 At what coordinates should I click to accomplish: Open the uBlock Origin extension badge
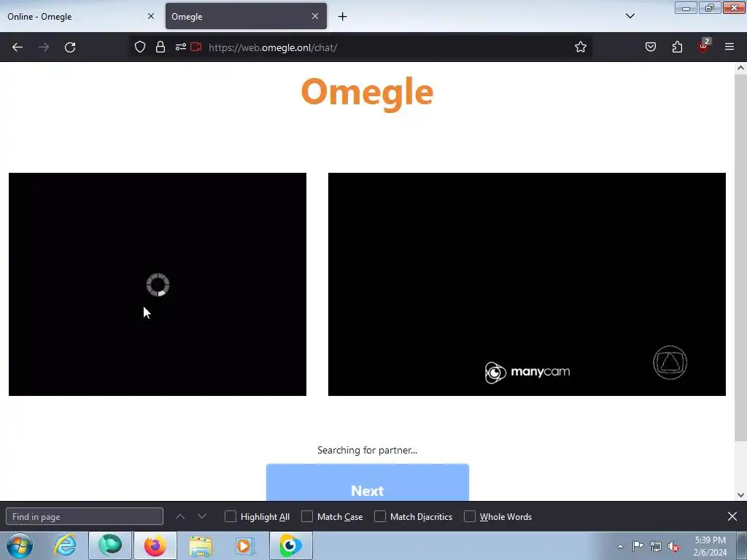tap(704, 46)
